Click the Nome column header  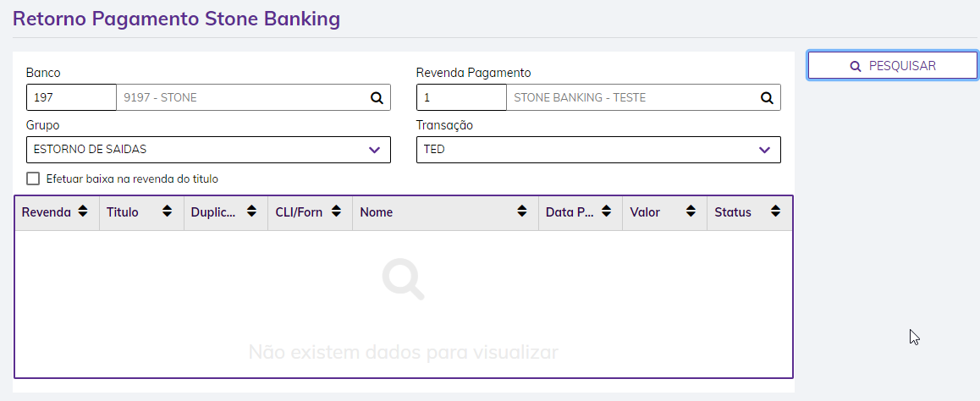tap(377, 212)
